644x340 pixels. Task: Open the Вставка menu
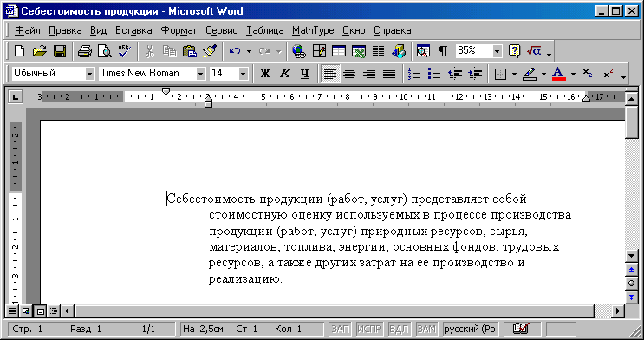(133, 30)
